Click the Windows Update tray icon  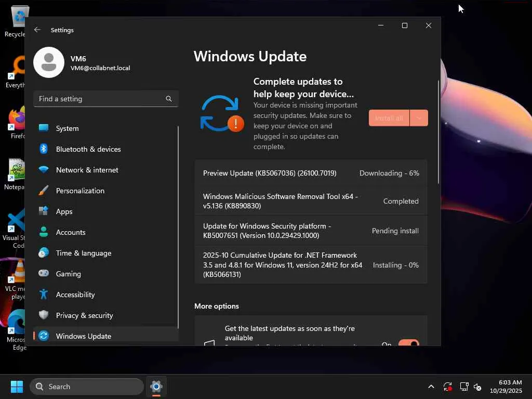(x=447, y=387)
